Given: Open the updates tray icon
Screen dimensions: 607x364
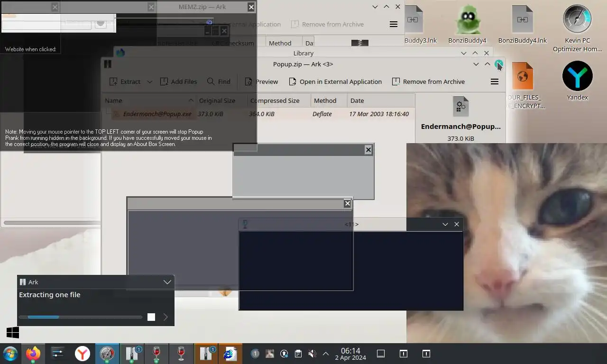Looking at the screenshot, I should tap(284, 354).
